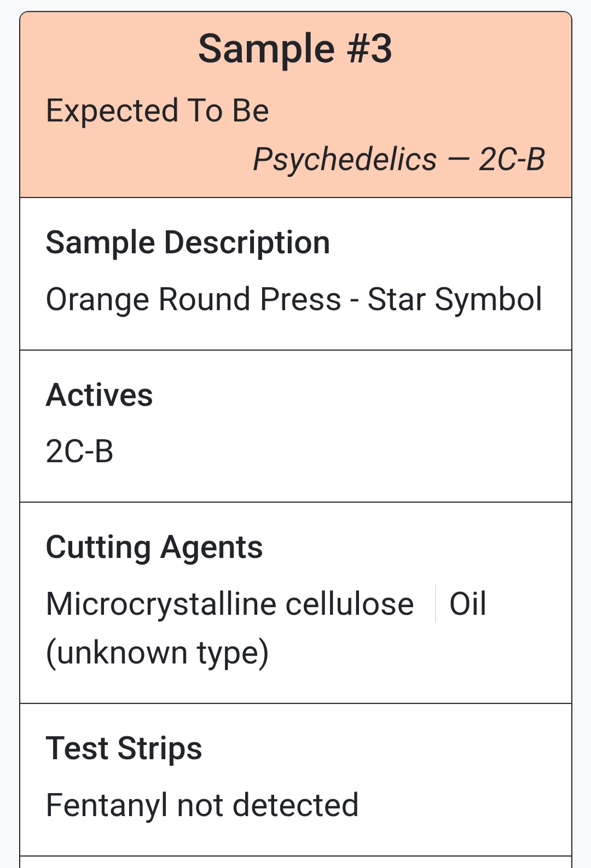591x868 pixels.
Task: Click the Star Symbol description text
Action: (455, 300)
